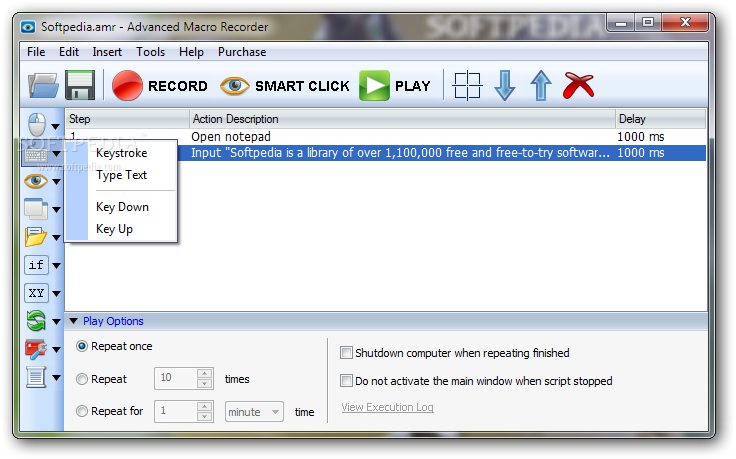The image size is (736, 459).
Task: Open the Tools menu
Action: 150,52
